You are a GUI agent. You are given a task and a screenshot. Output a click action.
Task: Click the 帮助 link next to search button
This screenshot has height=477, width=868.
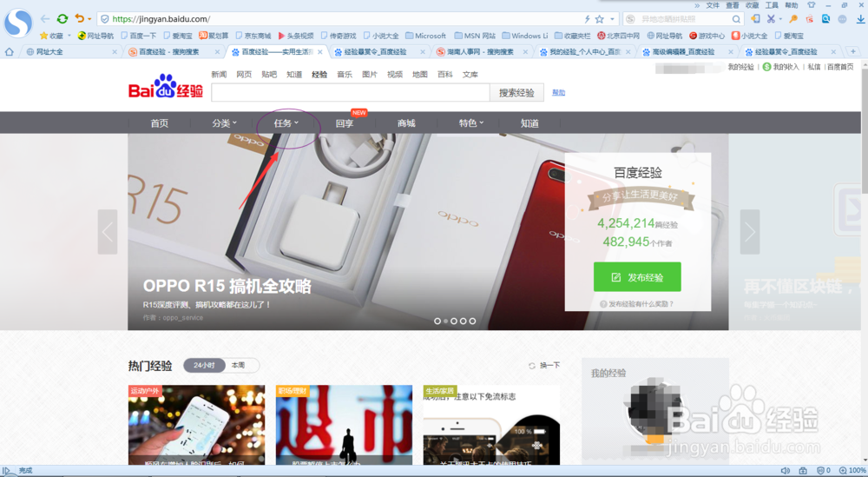click(x=558, y=92)
